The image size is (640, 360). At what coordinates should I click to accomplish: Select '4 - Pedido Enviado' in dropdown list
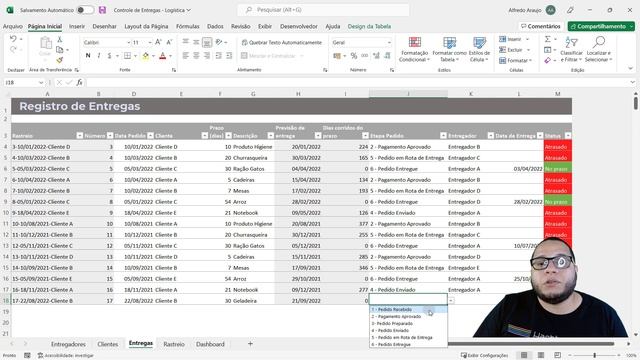[x=408, y=330]
